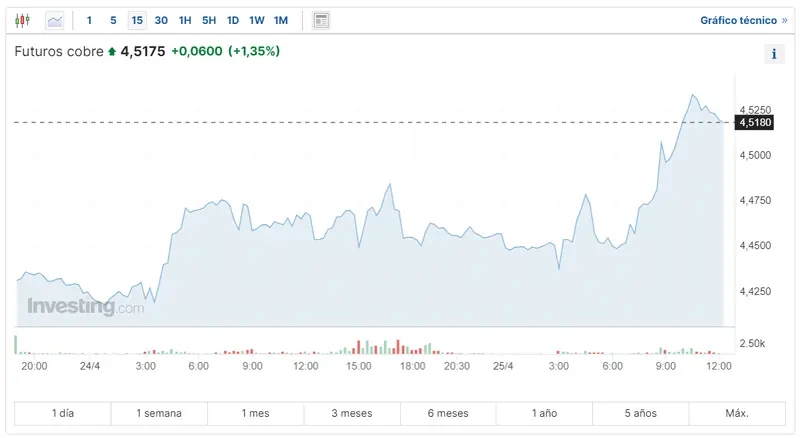
Task: Show the 3 meses time range
Action: pyautogui.click(x=352, y=413)
